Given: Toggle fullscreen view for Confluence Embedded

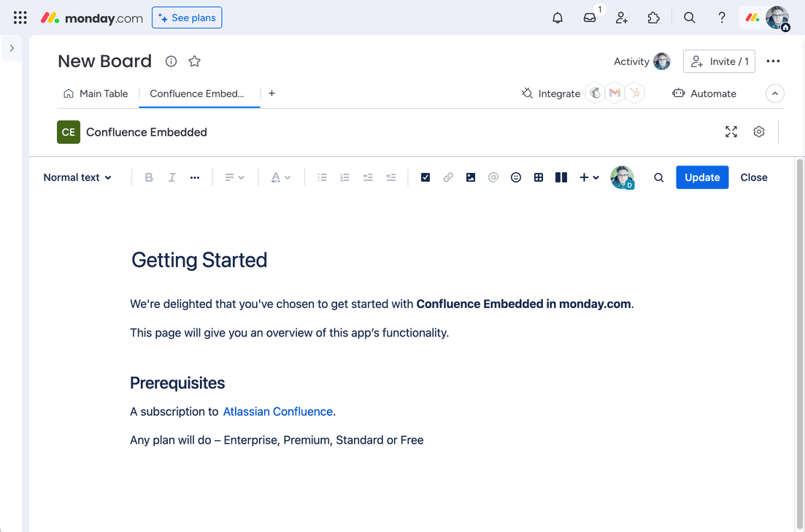Looking at the screenshot, I should [x=731, y=132].
